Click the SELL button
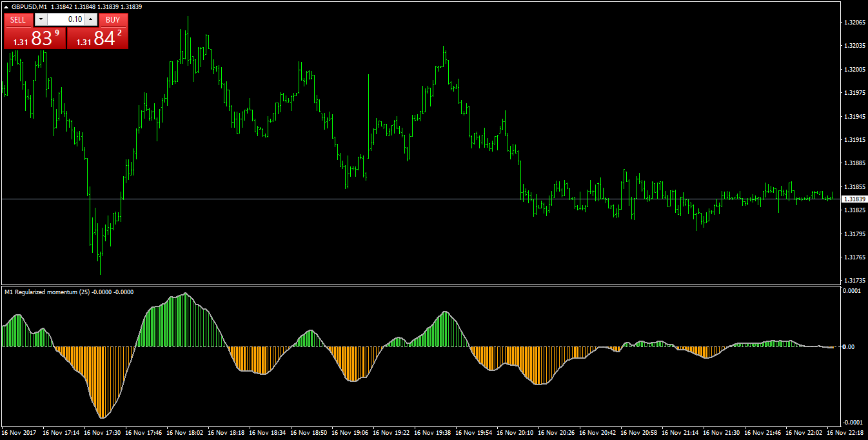 tap(18, 20)
